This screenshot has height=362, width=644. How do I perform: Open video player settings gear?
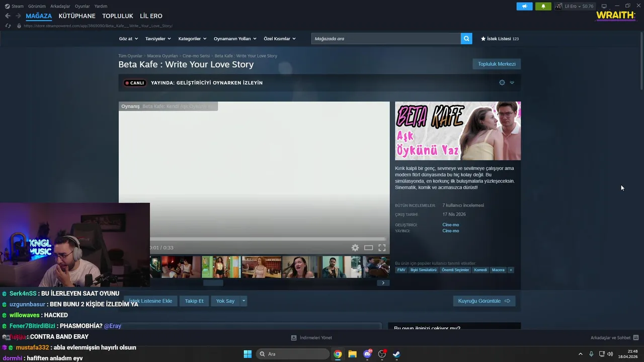(355, 248)
